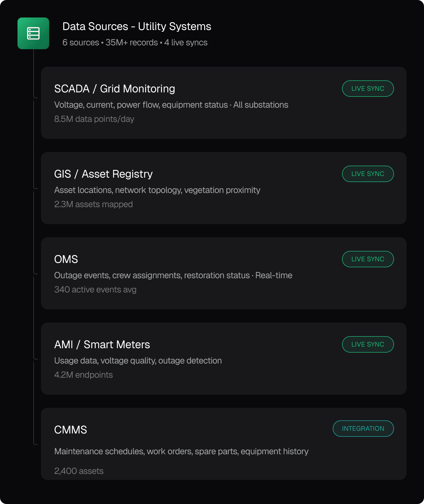Click the 2.3M assets mapped stat
This screenshot has width=424, height=504.
pos(93,204)
